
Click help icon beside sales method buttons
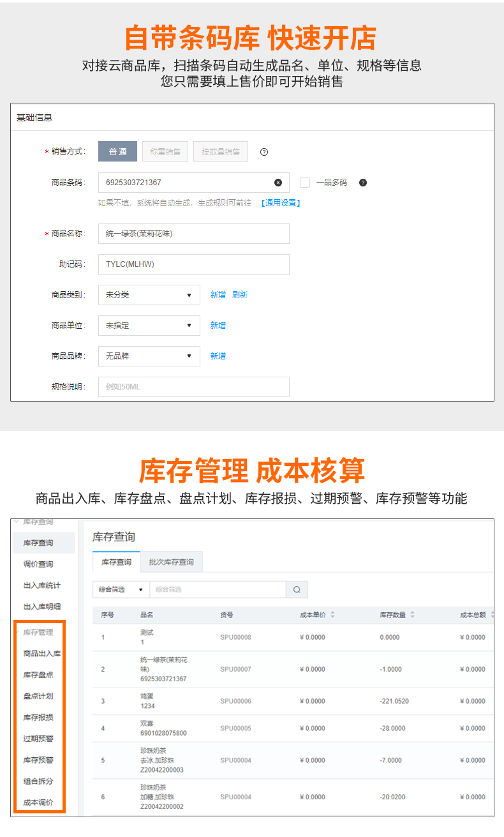pyautogui.click(x=264, y=152)
